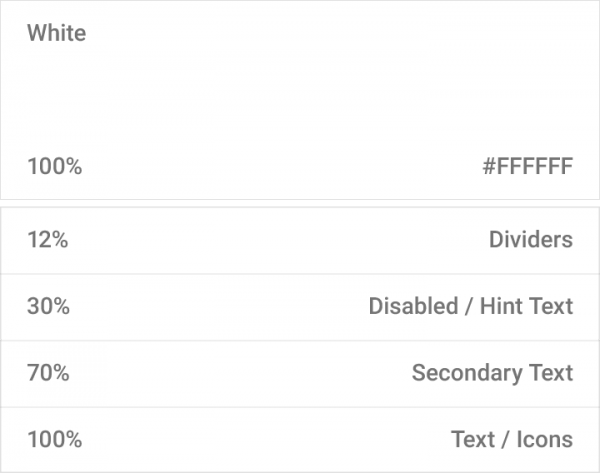Click the White color swatch

click(x=300, y=100)
